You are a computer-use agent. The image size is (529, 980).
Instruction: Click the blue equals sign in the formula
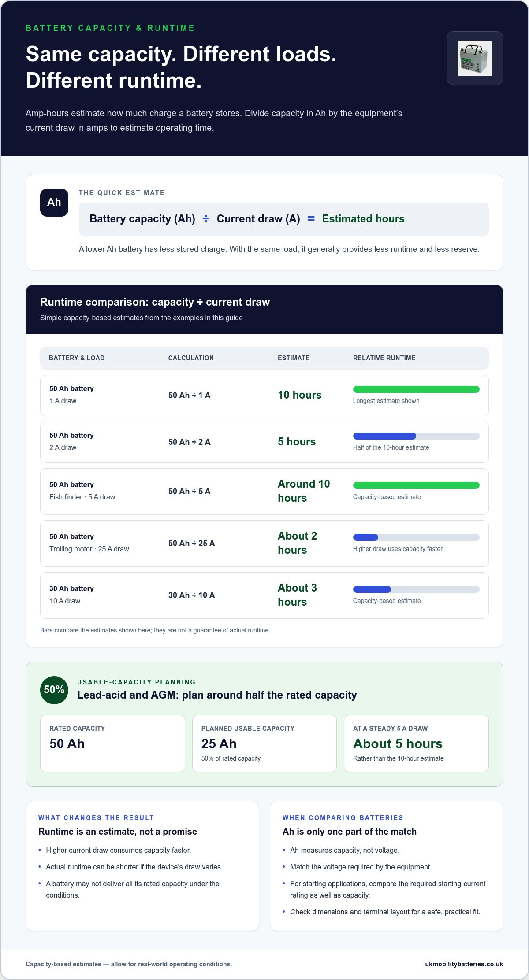point(311,219)
